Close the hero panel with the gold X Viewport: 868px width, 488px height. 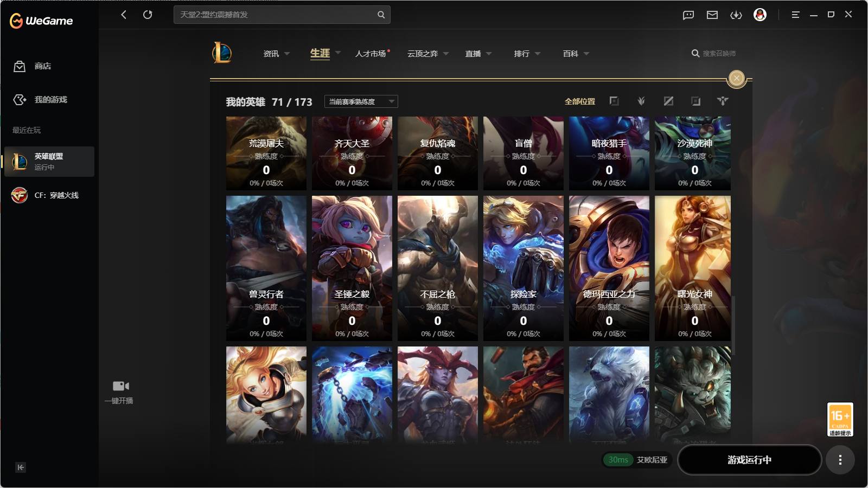coord(737,79)
